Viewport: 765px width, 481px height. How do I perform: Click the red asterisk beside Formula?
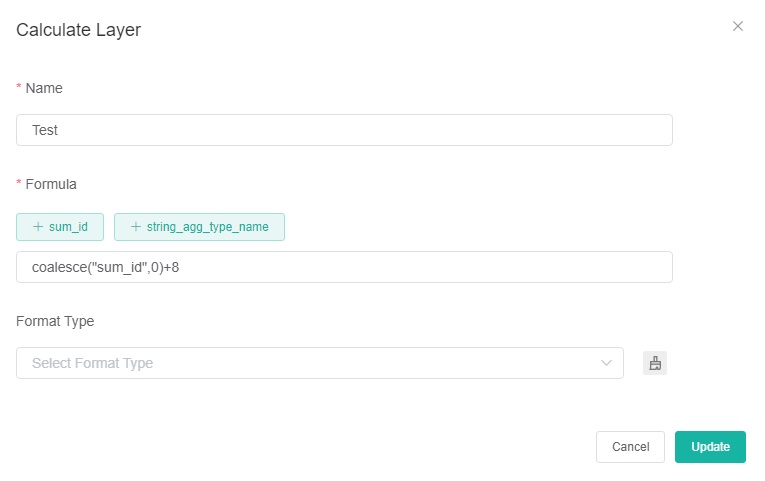19,185
